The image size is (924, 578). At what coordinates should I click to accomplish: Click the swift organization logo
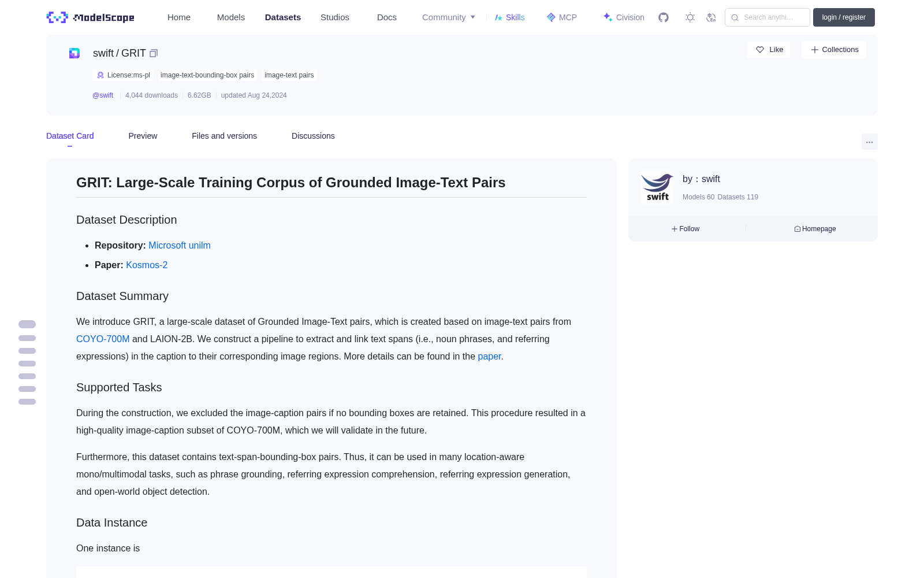coord(657,187)
